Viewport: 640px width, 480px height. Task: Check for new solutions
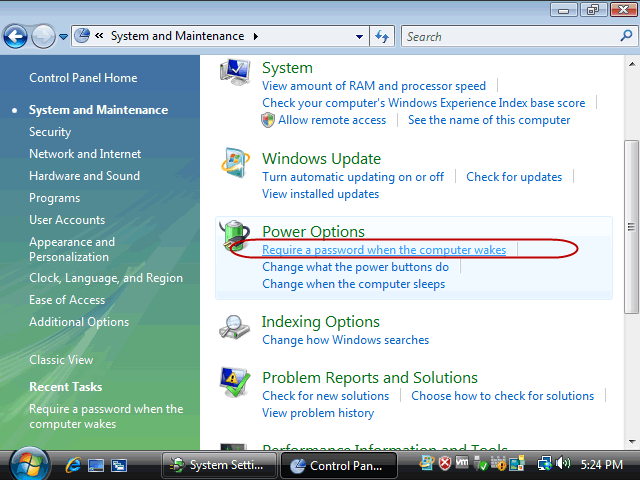click(x=325, y=396)
